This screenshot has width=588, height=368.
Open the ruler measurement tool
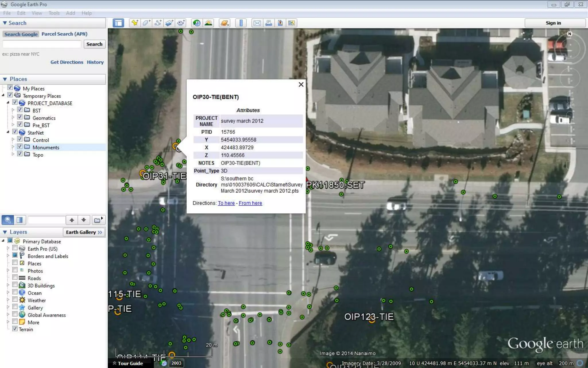tap(241, 23)
